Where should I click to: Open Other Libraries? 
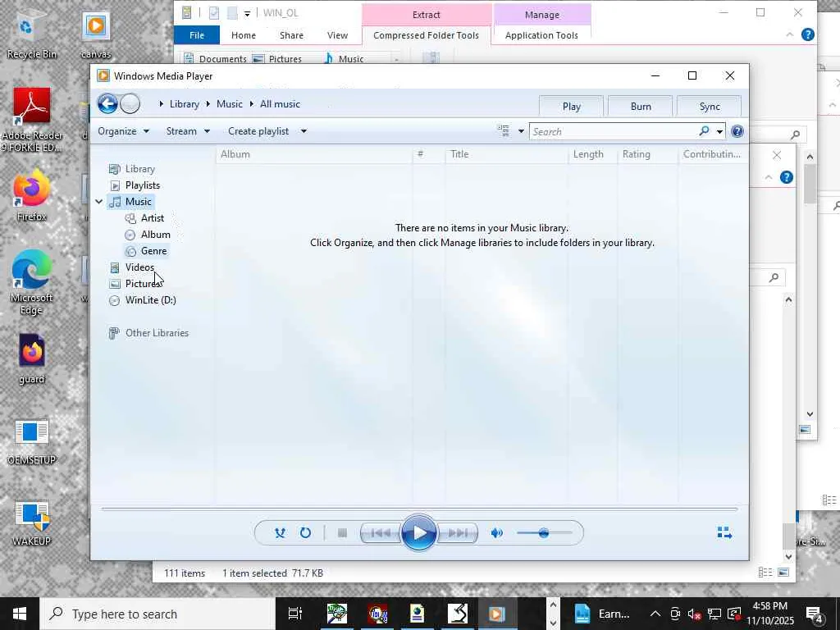click(x=157, y=333)
